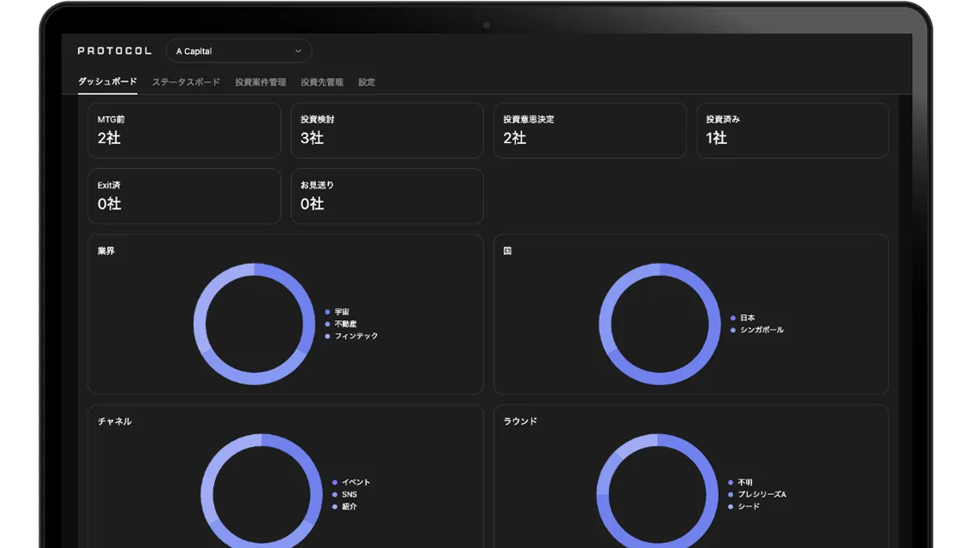Open the A Capital fund dropdown
This screenshot has height=548, width=980.
tap(239, 51)
